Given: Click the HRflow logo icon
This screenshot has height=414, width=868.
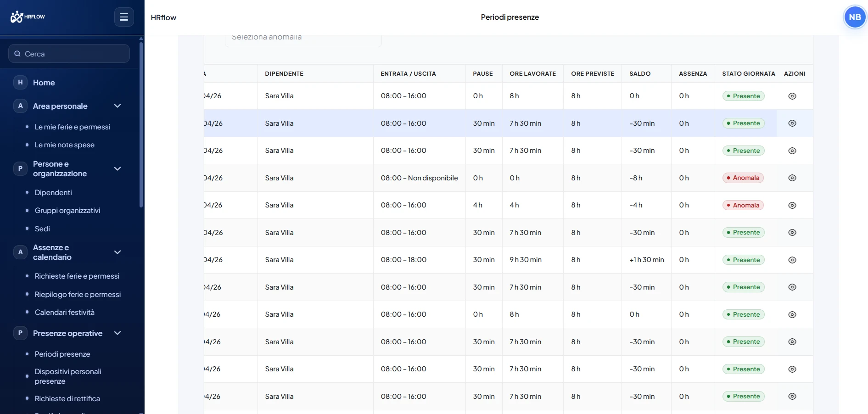Looking at the screenshot, I should pos(17,17).
